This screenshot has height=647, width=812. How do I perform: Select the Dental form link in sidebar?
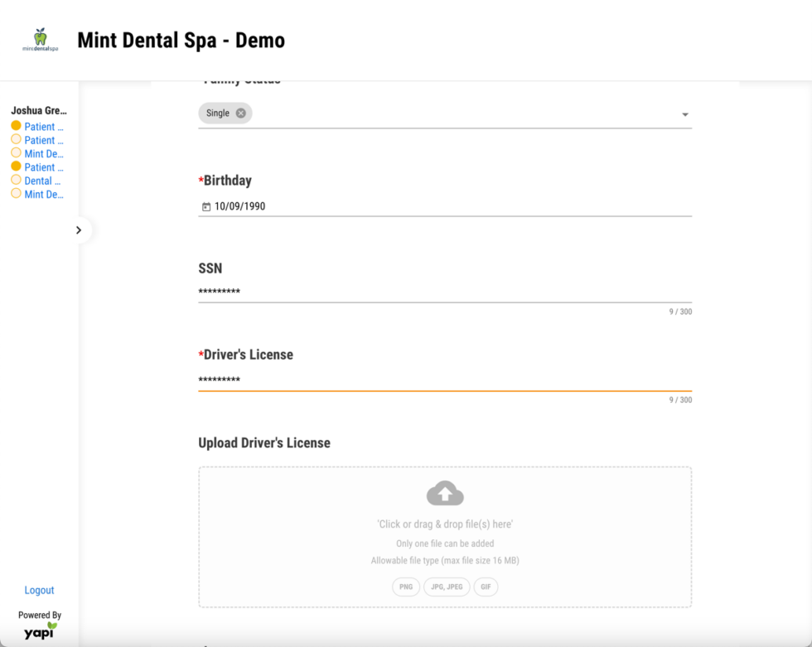point(41,181)
